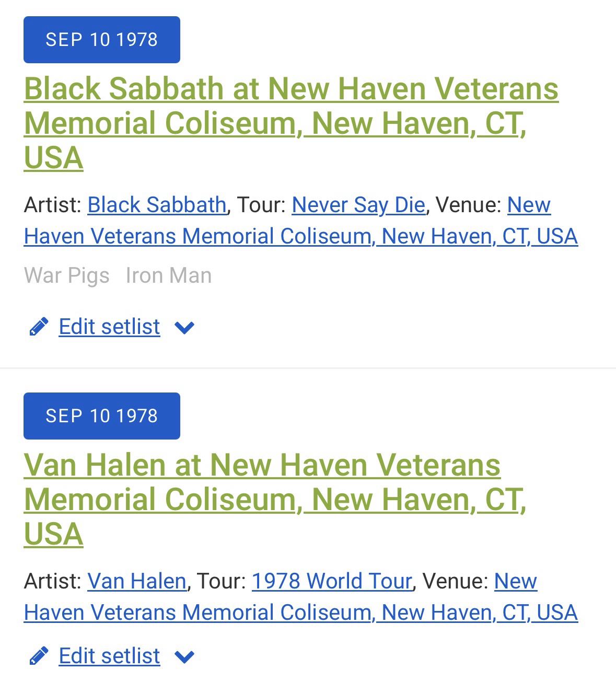
Task: Open the venue link in Van Halen entry
Action: (x=300, y=613)
